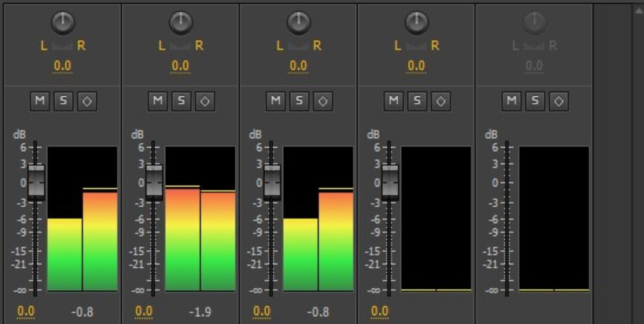Edit second track's volume value below fader
The width and height of the screenshot is (644, 324).
pyautogui.click(x=144, y=311)
